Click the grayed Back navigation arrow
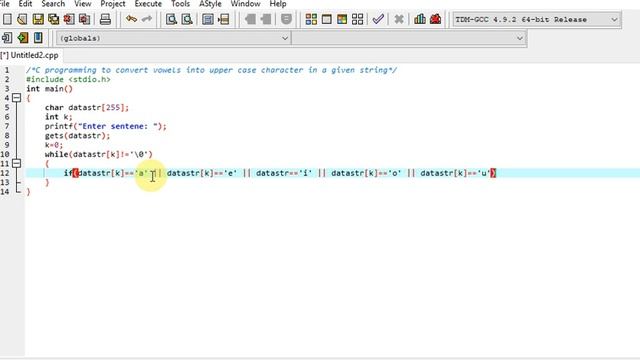 [x=250, y=19]
